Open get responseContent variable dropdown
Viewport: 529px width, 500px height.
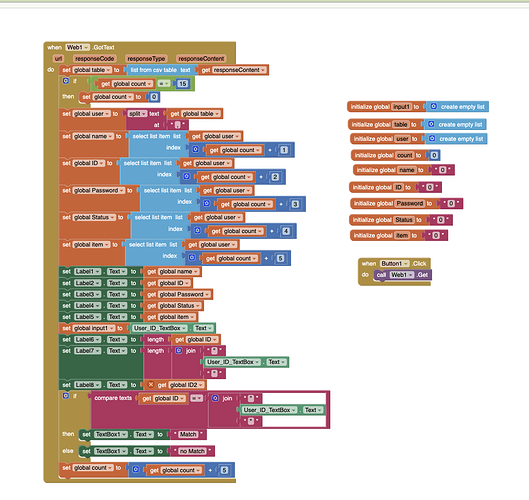point(240,70)
